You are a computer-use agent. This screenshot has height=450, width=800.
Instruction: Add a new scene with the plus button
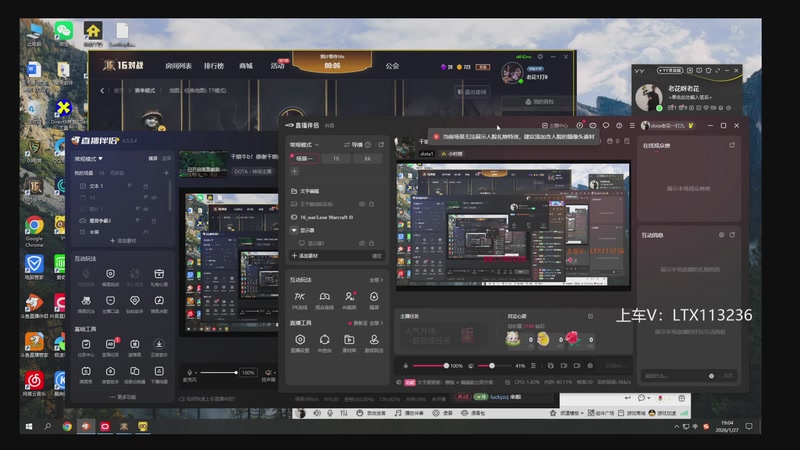pyautogui.click(x=294, y=172)
